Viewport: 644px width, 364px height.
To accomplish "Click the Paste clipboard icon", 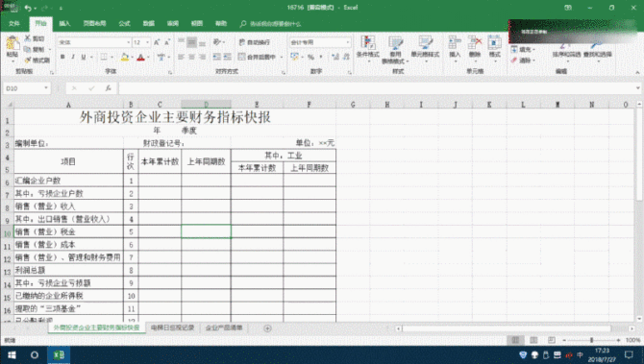I will click(x=12, y=43).
